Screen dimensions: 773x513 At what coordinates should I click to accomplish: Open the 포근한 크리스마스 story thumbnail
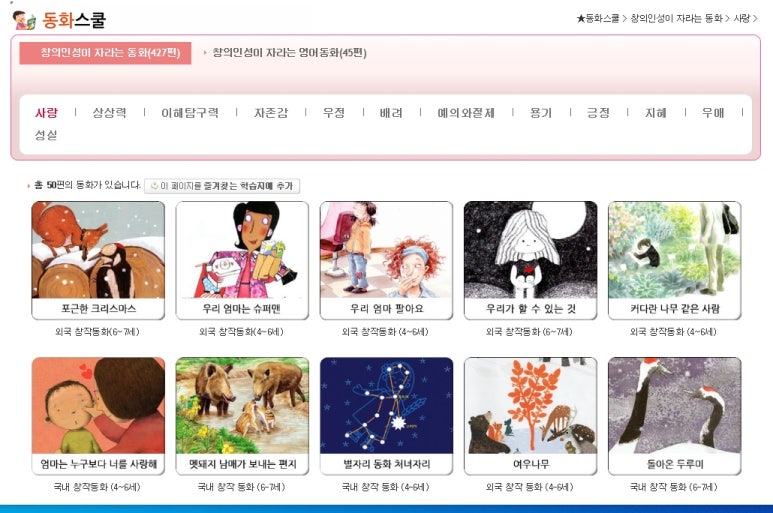98,250
